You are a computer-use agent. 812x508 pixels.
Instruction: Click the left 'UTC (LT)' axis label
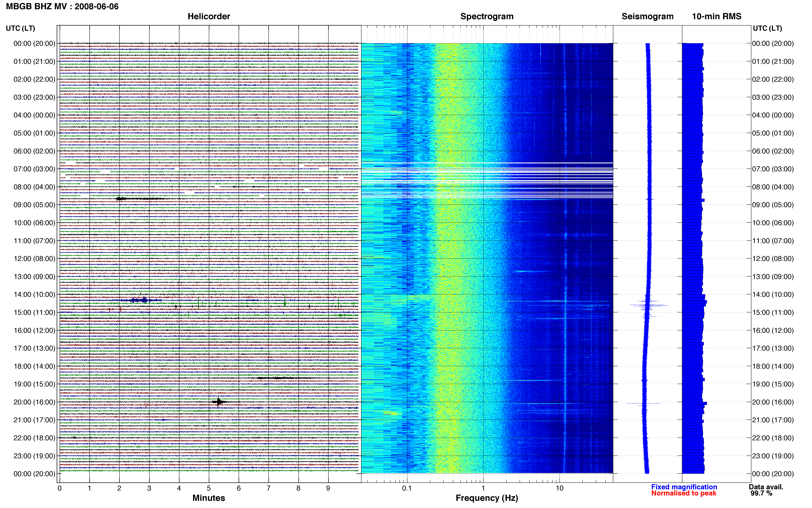(x=21, y=28)
